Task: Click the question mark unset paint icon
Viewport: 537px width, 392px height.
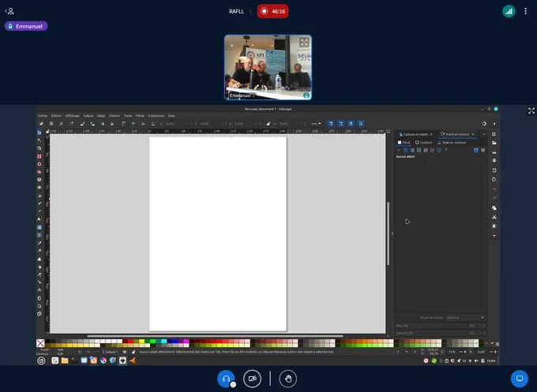Action: (445, 150)
